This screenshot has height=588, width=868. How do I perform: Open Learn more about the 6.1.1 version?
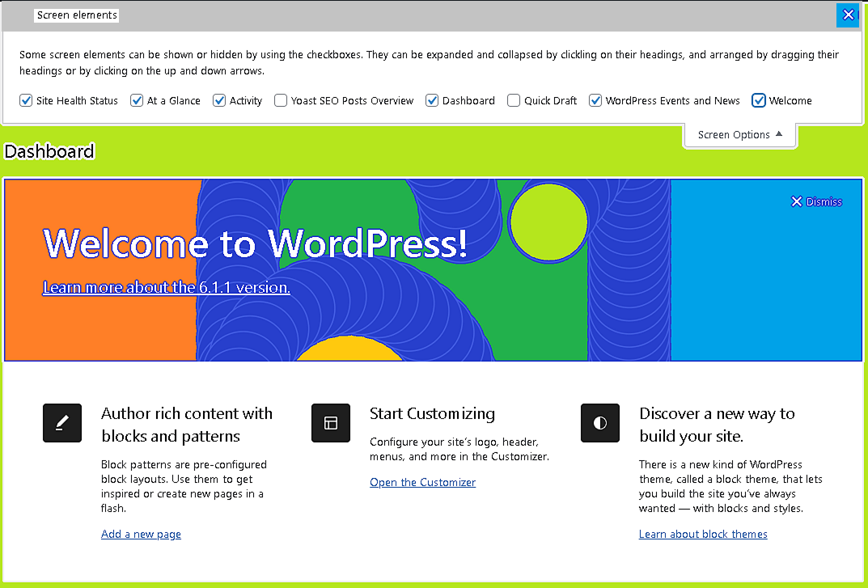[167, 287]
